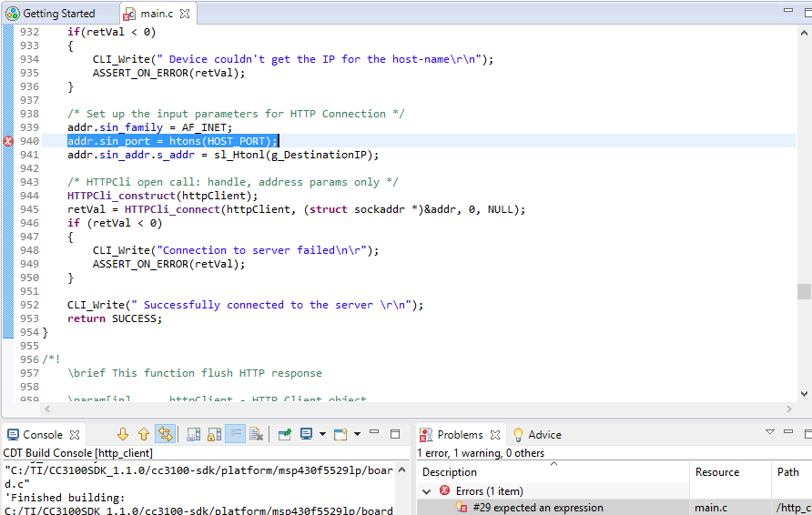Click the Display Selected Console icon
Viewport: 812px width, 515px height.
[306, 434]
